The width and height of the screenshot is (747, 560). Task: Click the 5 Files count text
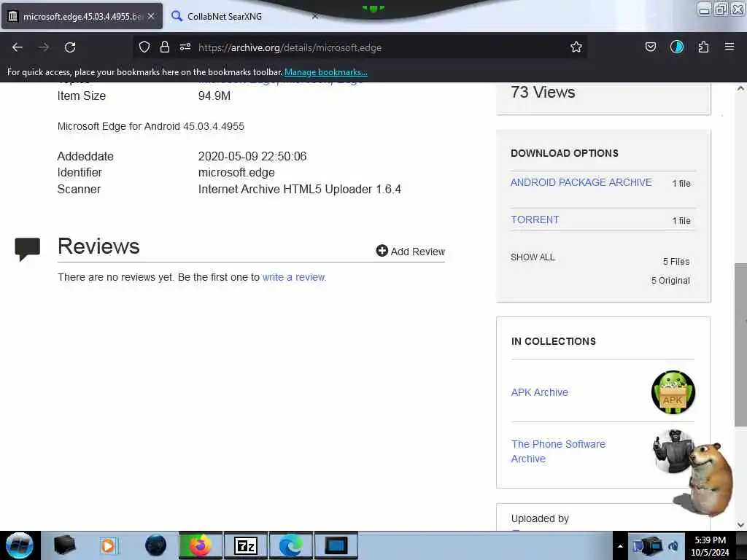pos(676,262)
